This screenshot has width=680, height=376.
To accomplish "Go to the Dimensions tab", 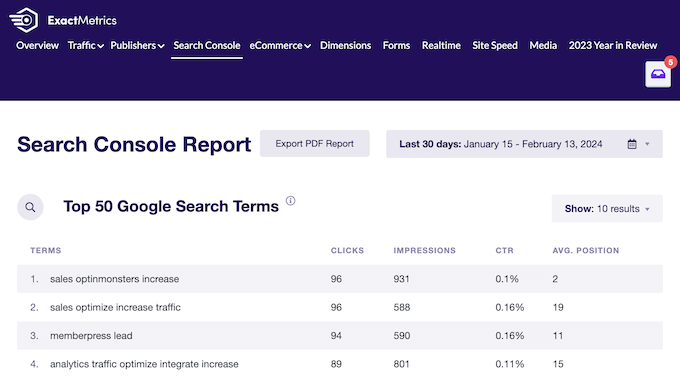I will coord(346,46).
